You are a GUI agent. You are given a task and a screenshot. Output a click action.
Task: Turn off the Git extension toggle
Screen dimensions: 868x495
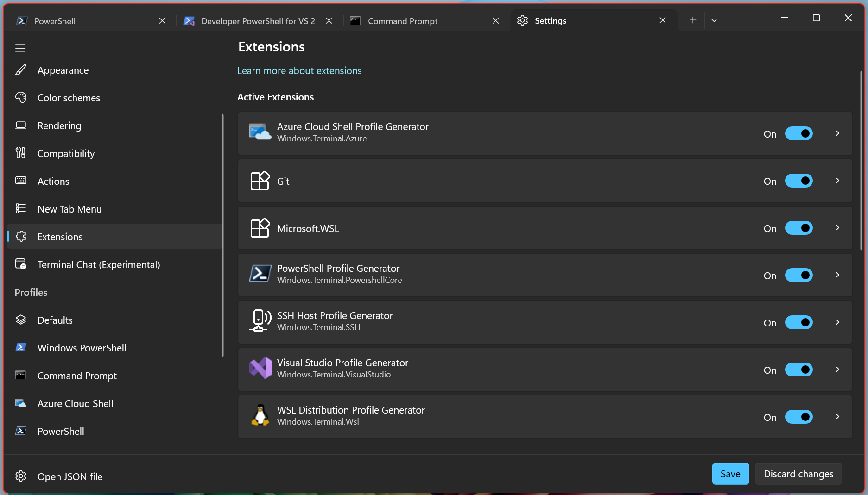tap(798, 181)
